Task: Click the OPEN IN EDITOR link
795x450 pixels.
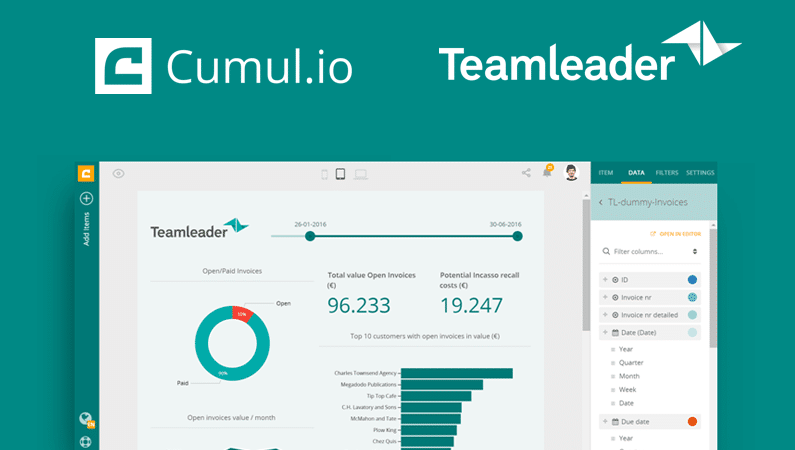Action: click(680, 234)
